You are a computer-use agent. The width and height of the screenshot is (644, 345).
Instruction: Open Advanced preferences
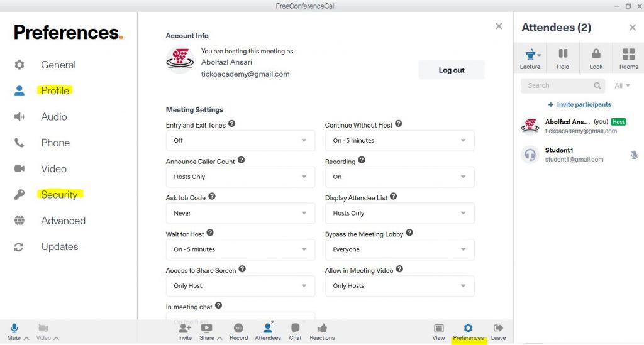tap(64, 221)
